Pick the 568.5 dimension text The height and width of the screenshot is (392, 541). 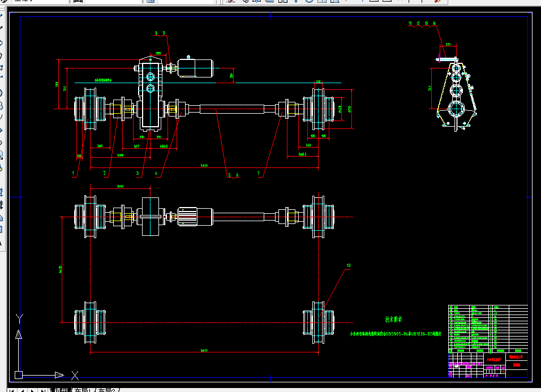coord(302,154)
